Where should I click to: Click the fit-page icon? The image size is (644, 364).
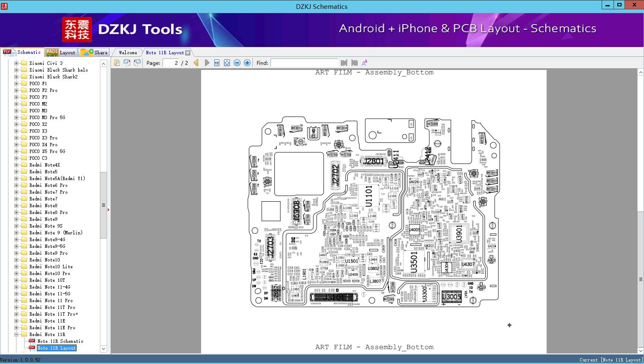pos(227,63)
